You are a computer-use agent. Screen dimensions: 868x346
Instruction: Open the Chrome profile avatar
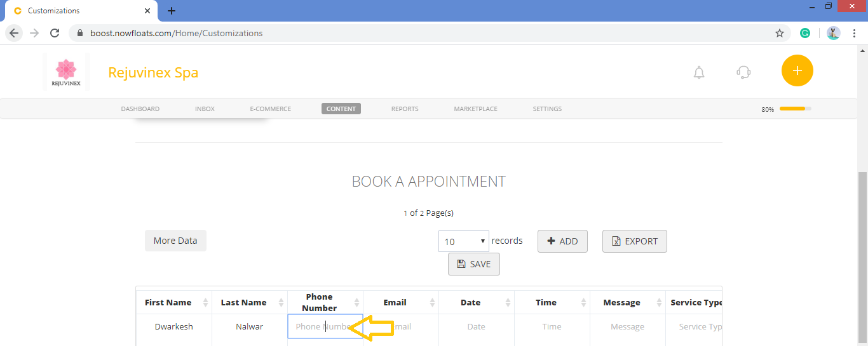(834, 33)
